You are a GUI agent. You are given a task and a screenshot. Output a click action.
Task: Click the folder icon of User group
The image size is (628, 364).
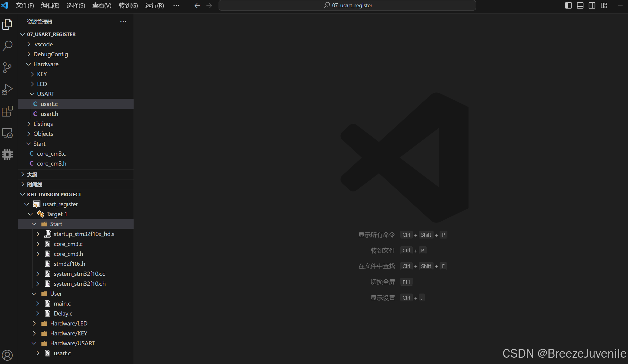44,294
